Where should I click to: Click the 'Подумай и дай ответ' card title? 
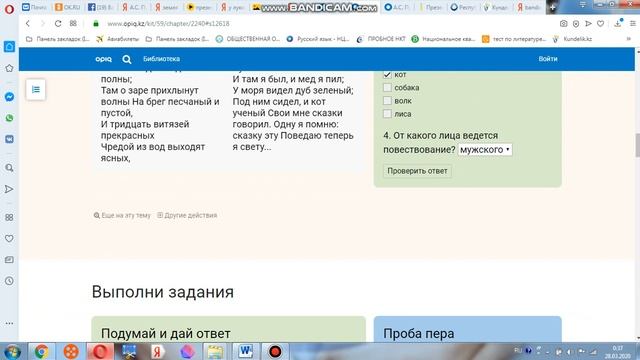(x=165, y=333)
